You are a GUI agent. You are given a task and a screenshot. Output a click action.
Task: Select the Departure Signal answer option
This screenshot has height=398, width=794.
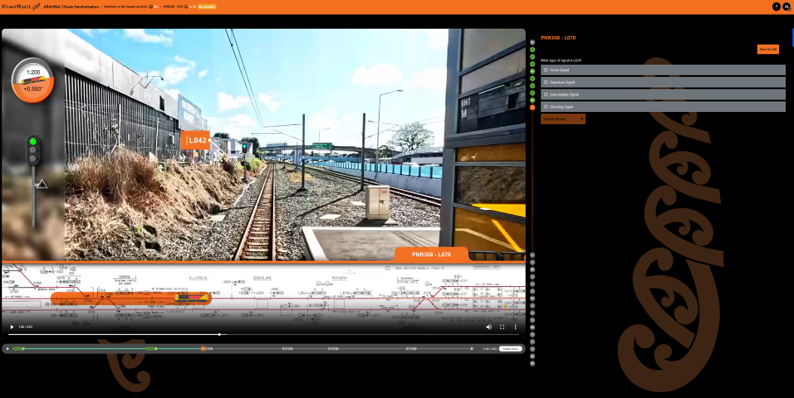[x=663, y=82]
